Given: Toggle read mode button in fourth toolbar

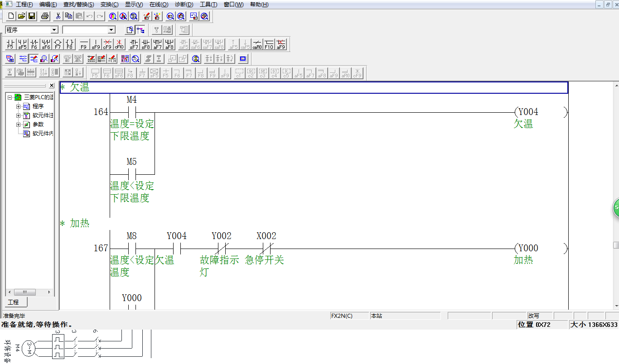Looking at the screenshot, I should 23,58.
